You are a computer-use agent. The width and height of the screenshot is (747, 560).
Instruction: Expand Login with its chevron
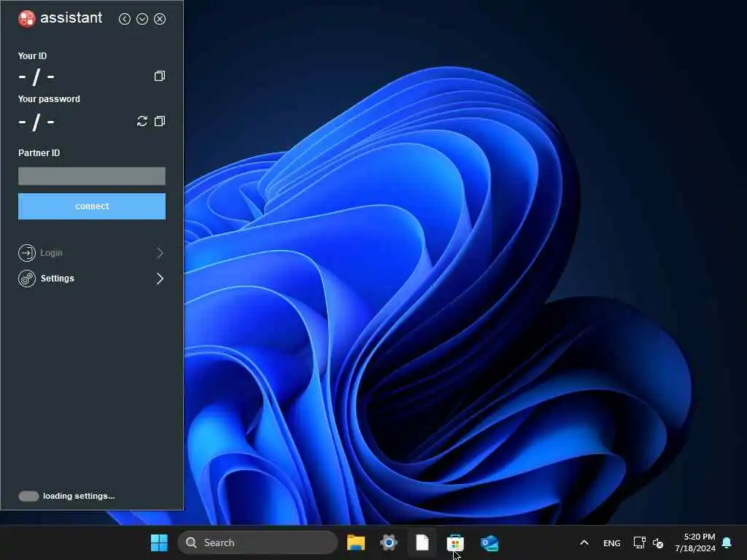160,253
